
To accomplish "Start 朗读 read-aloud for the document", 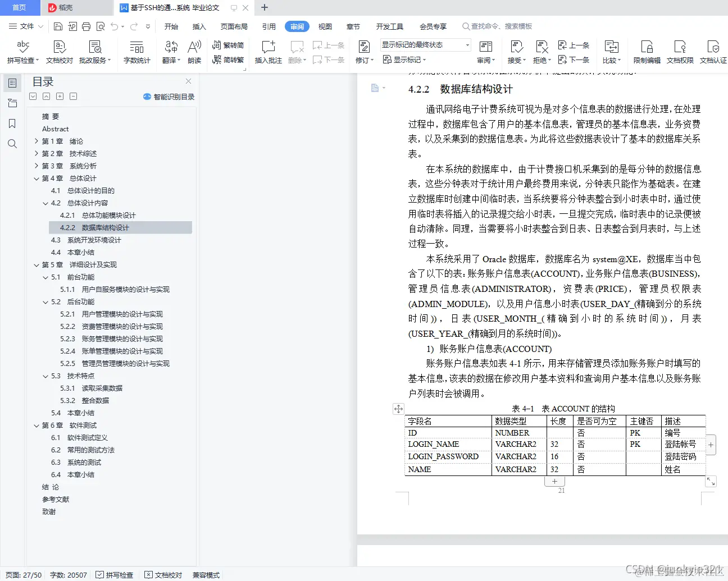I will tap(194, 52).
